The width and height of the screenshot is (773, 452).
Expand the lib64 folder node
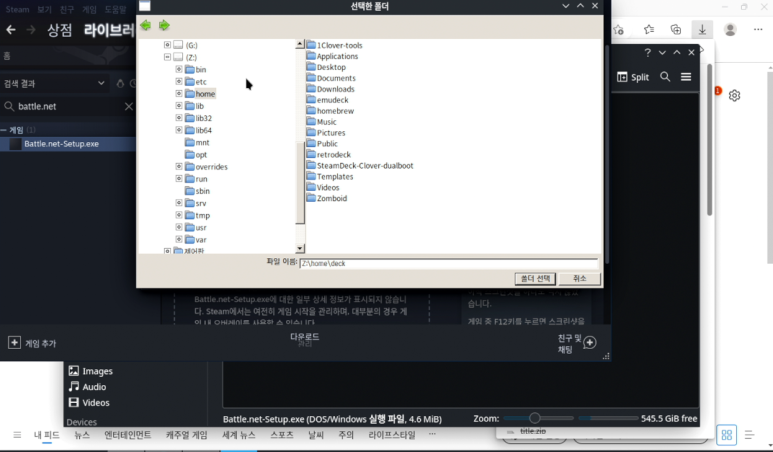[179, 130]
